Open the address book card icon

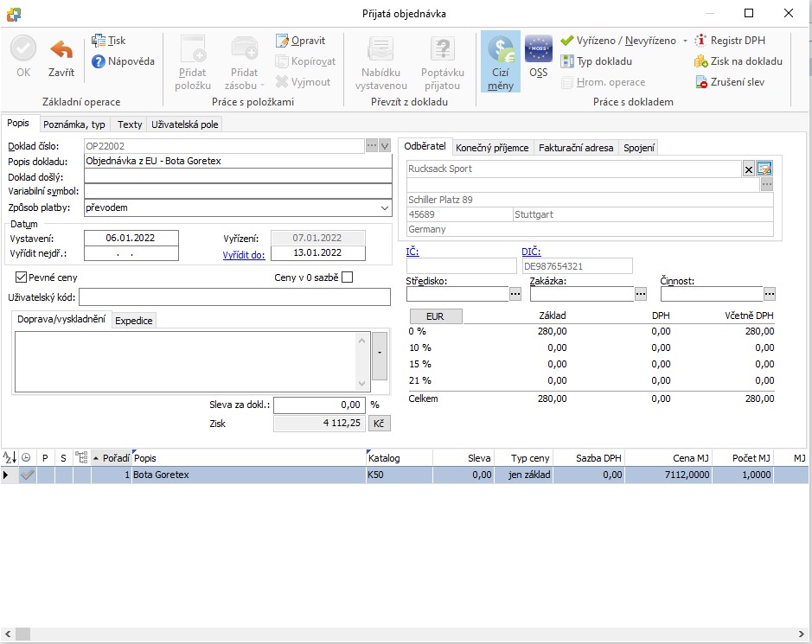point(764,169)
